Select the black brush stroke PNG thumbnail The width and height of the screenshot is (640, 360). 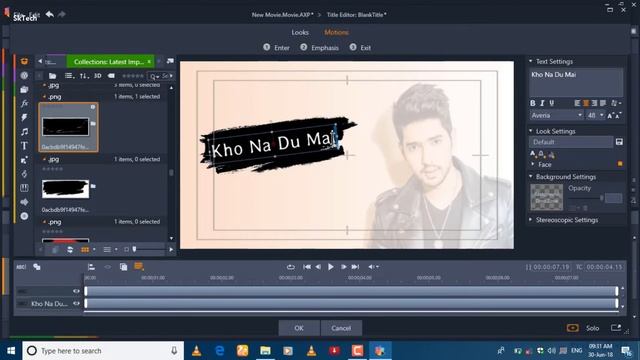[65, 127]
